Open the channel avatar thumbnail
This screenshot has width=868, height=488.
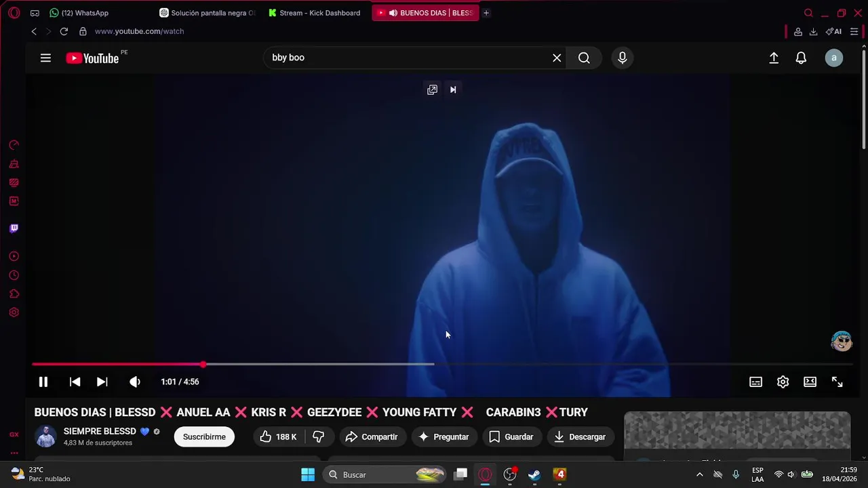pos(46,436)
